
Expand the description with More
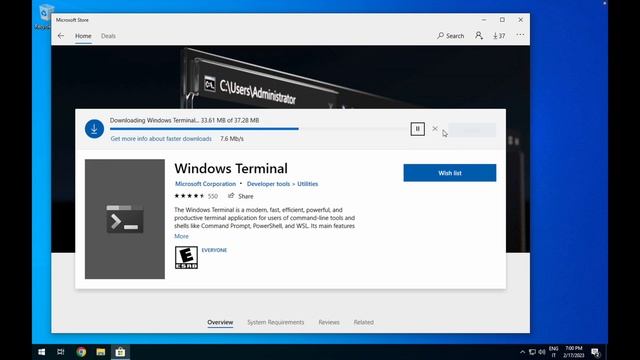point(181,236)
